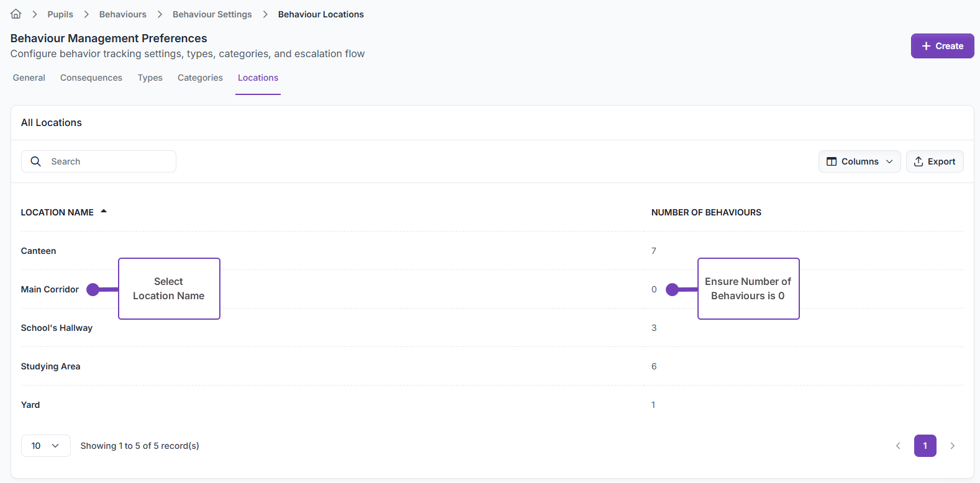
Task: Click the home icon in breadcrumb
Action: (x=16, y=14)
